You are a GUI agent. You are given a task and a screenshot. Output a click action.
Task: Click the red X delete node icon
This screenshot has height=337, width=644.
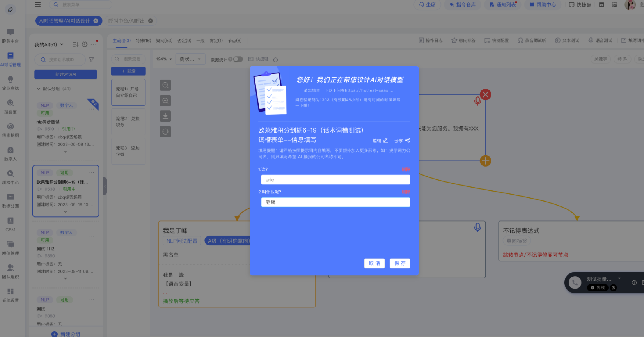click(x=485, y=94)
